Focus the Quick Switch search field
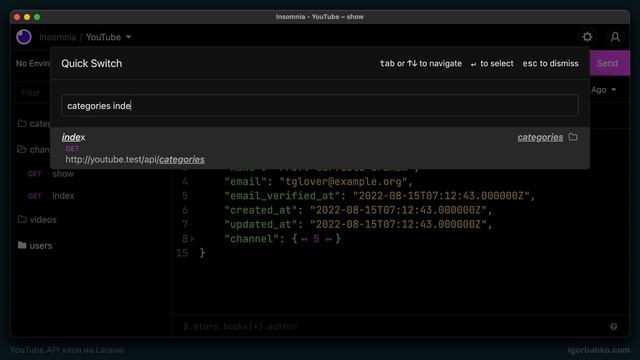 pos(320,106)
